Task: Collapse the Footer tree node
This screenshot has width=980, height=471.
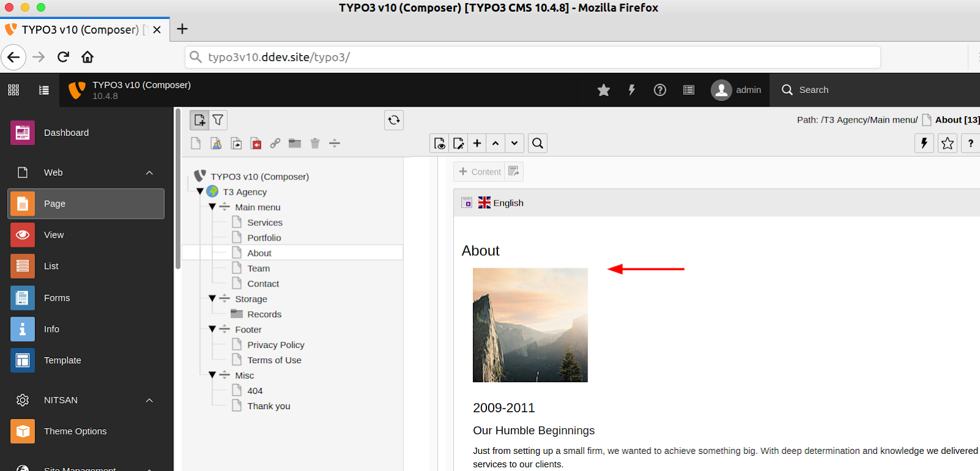Action: [213, 330]
